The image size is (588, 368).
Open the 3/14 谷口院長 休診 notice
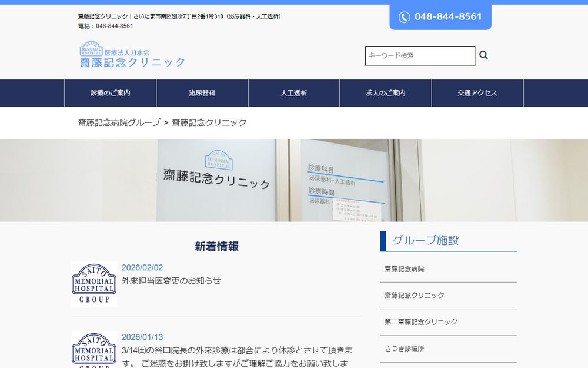pyautogui.click(x=238, y=357)
